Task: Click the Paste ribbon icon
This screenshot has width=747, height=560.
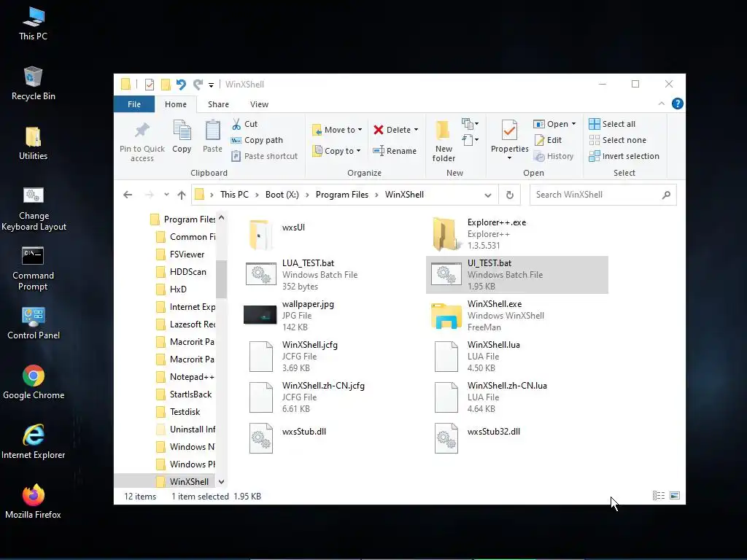Action: pyautogui.click(x=212, y=131)
